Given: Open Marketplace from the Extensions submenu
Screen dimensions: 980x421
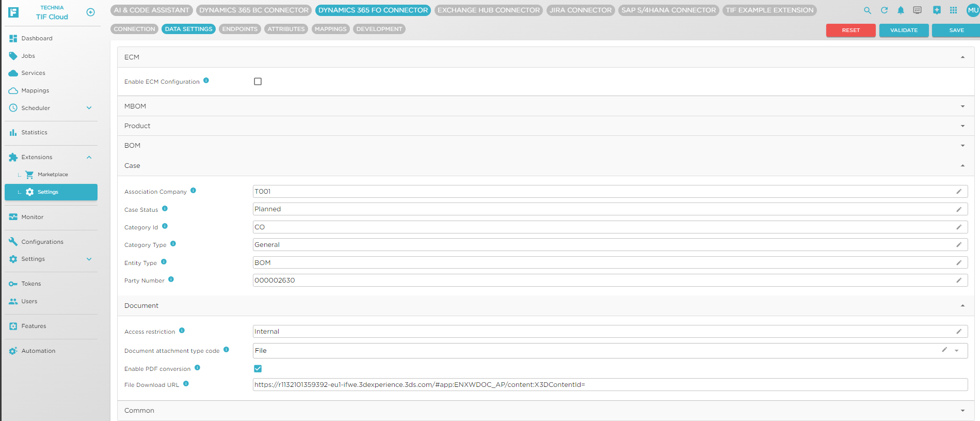Looking at the screenshot, I should point(52,175).
